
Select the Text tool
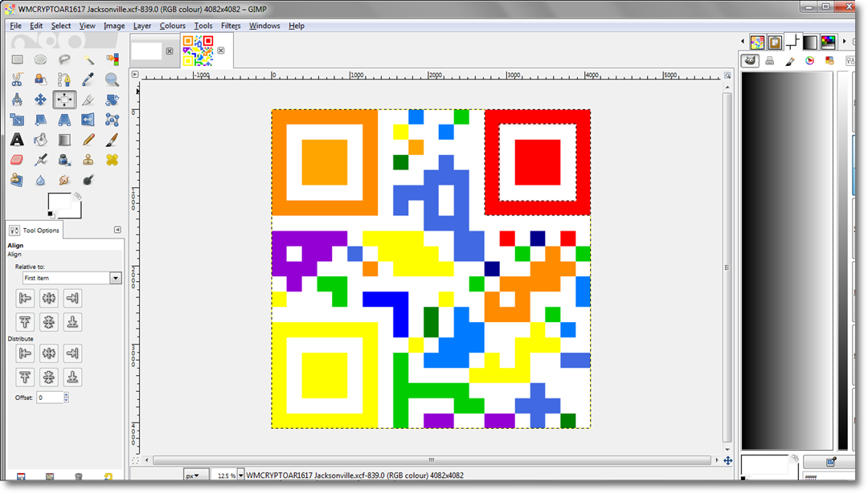pos(17,140)
